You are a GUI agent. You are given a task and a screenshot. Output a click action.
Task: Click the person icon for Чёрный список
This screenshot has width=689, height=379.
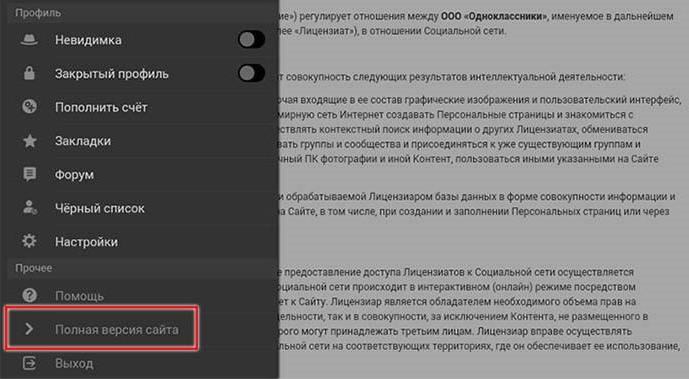tap(29, 208)
